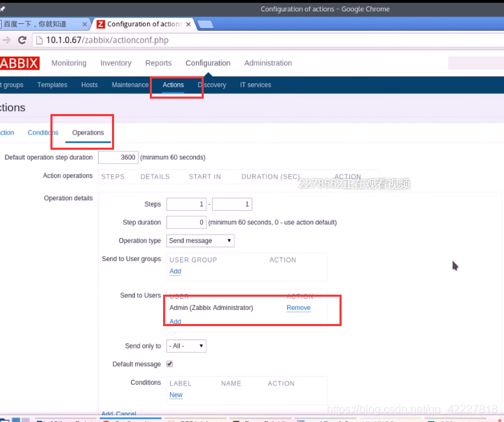
Task: Close the Baidu browser tab
Action: (85, 24)
